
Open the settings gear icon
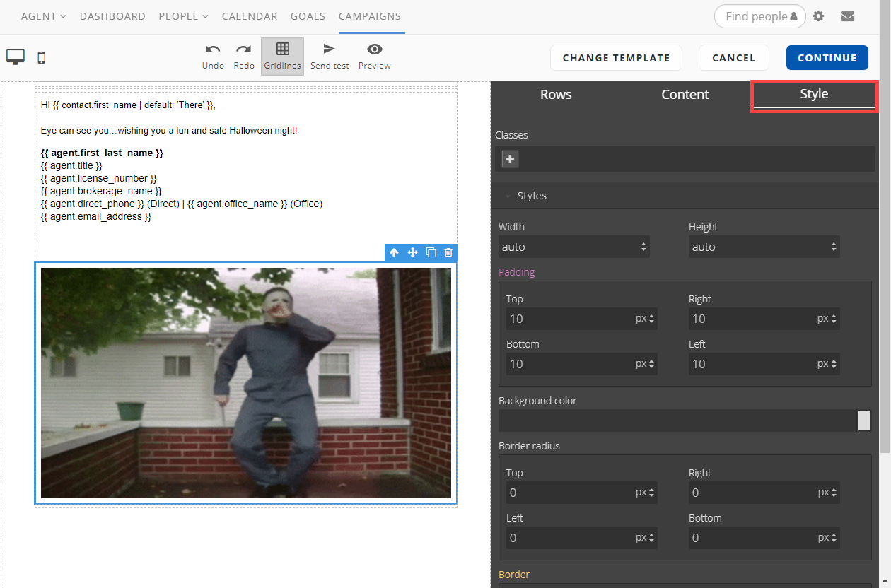click(818, 16)
